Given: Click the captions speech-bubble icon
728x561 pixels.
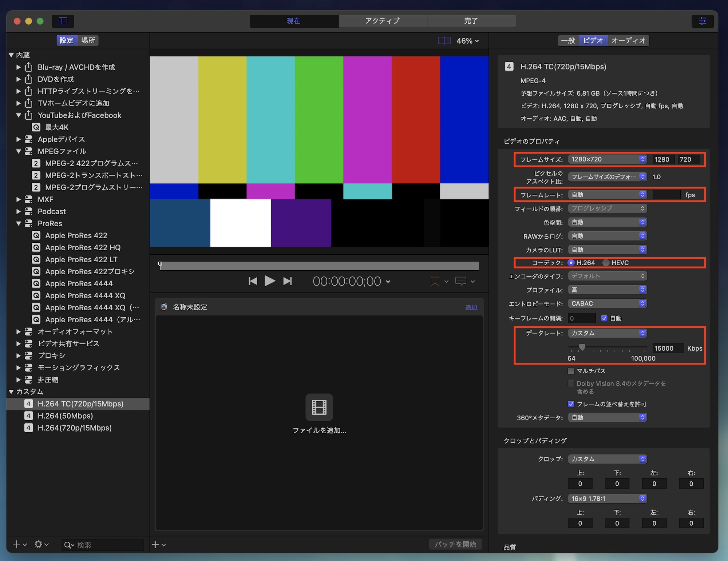Looking at the screenshot, I should pos(461,281).
